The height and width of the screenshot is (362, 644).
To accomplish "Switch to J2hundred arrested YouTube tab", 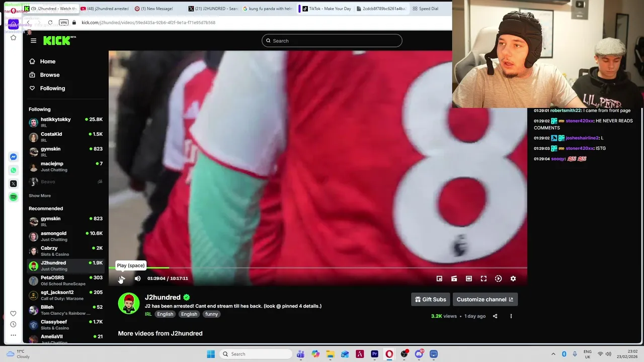I will [x=105, y=9].
